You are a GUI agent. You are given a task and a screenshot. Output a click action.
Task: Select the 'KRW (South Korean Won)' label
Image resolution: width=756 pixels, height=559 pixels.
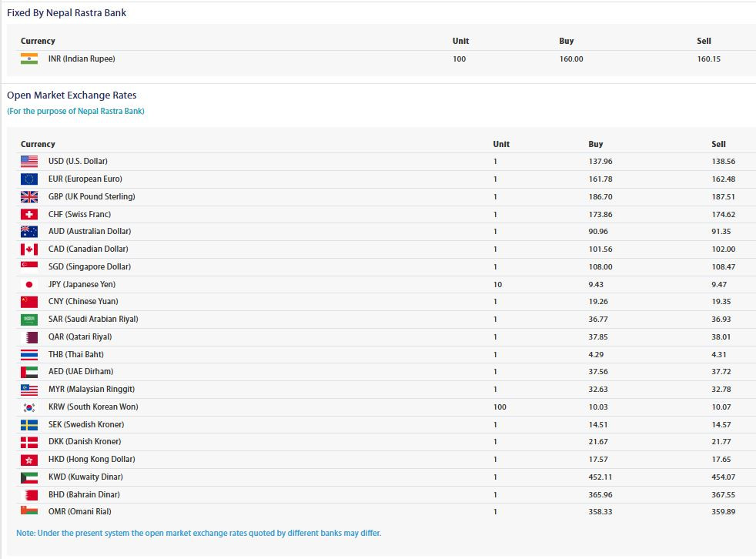[93, 407]
